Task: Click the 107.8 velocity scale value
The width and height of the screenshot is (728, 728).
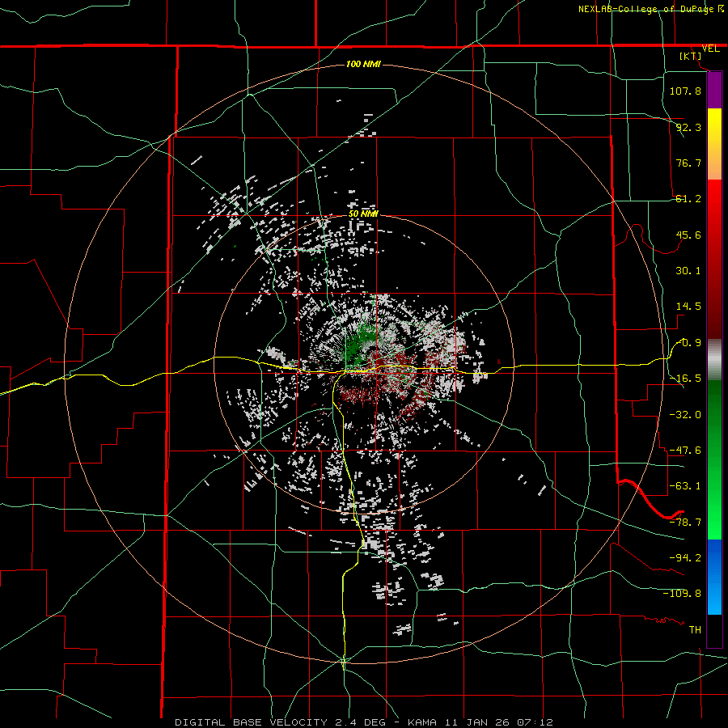Action: pos(685,91)
